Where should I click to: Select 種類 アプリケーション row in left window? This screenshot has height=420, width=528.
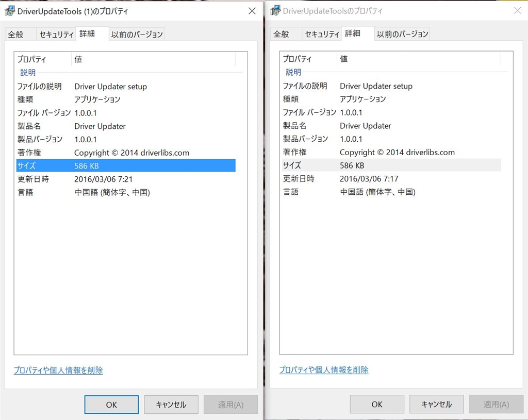pyautogui.click(x=126, y=99)
